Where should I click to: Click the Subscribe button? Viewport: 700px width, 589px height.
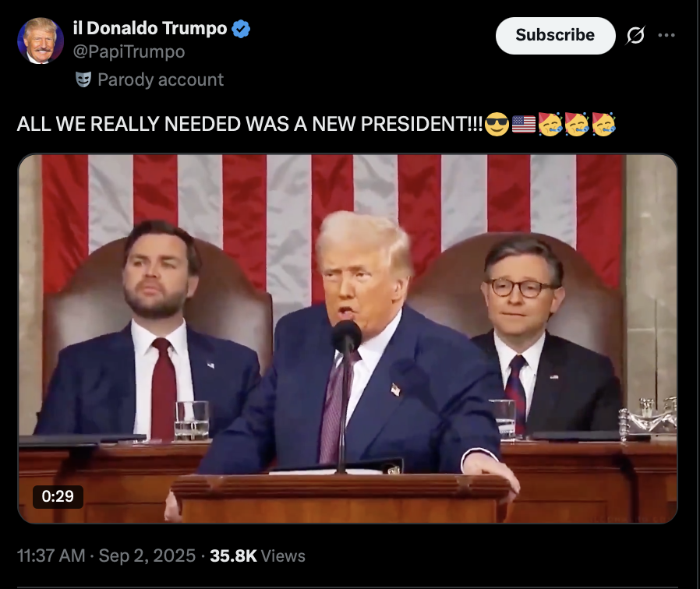pyautogui.click(x=555, y=36)
